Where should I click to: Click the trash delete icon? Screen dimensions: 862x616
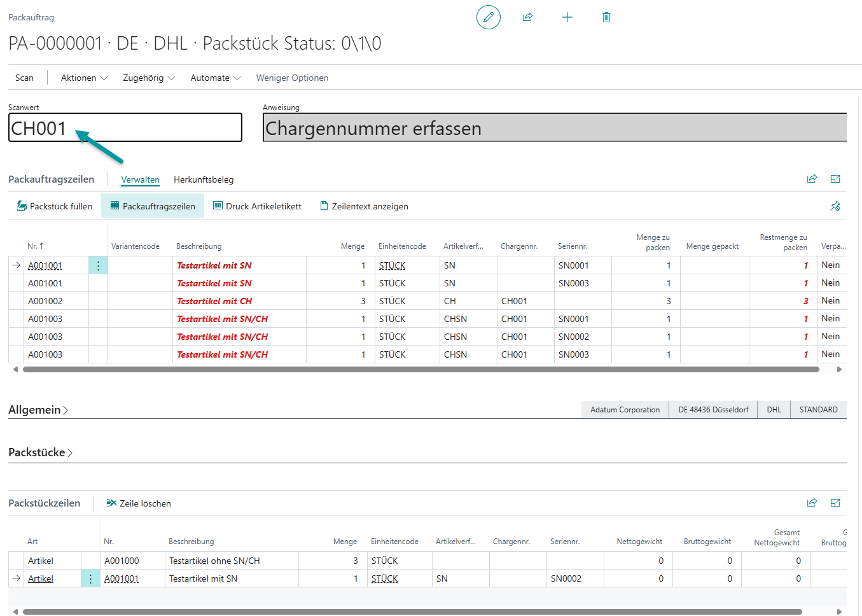tap(606, 17)
